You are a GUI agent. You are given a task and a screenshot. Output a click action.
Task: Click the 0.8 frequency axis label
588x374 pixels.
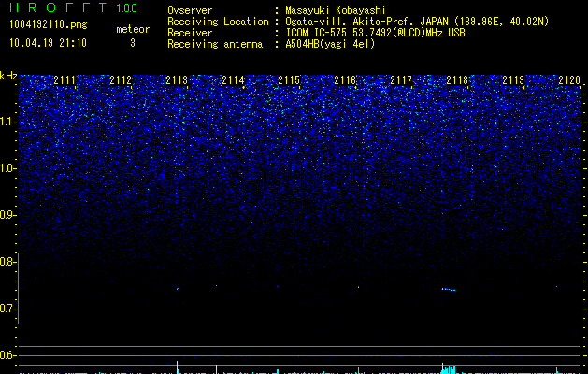[x=7, y=262]
